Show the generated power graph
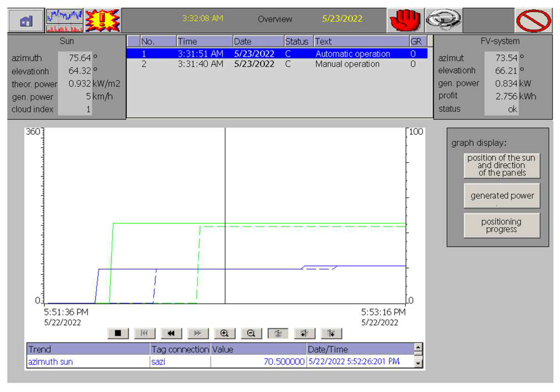The width and height of the screenshot is (560, 392). tap(501, 196)
